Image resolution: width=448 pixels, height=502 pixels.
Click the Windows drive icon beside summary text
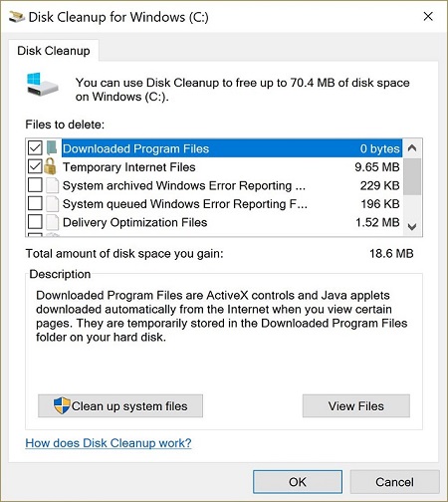[43, 85]
